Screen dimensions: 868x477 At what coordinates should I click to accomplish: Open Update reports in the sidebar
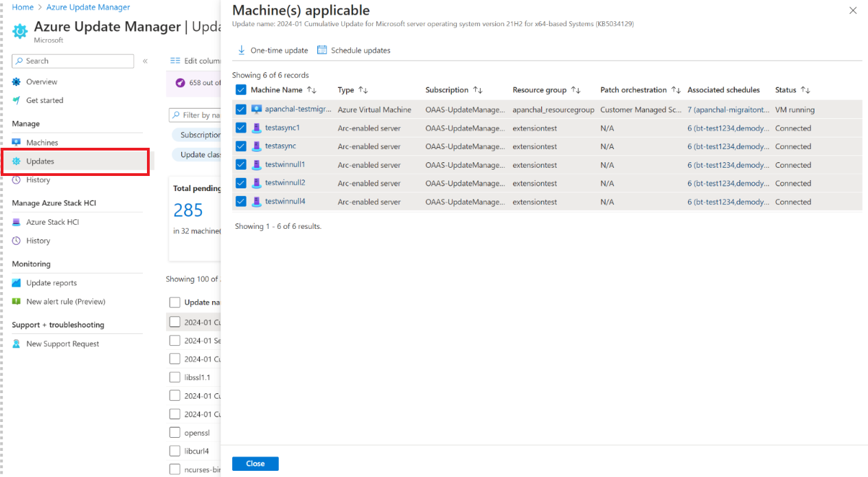coord(52,282)
